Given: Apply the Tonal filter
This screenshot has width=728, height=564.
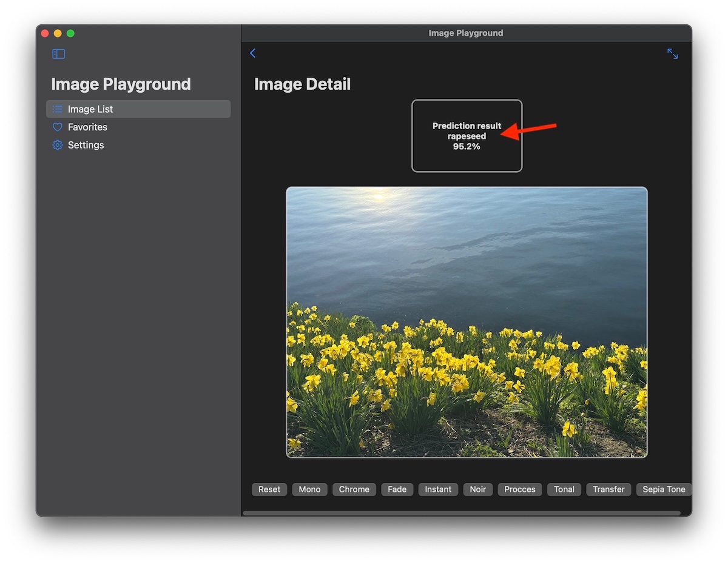Looking at the screenshot, I should tap(564, 489).
